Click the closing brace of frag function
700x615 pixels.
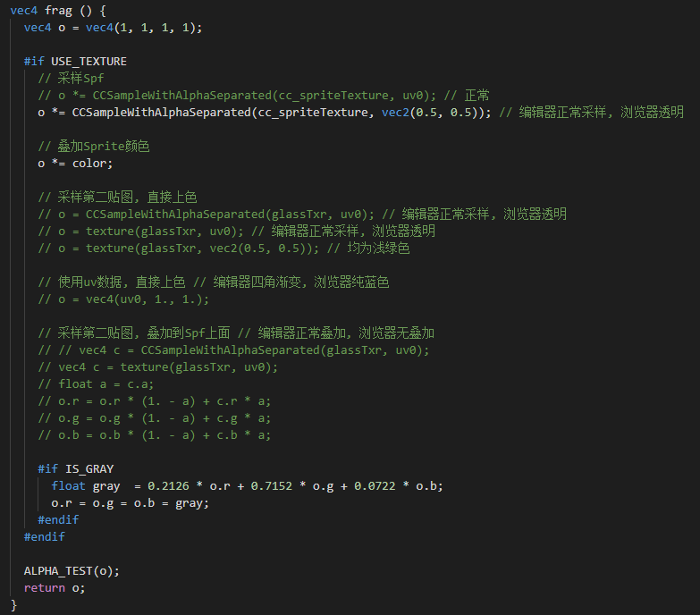[x=14, y=605]
